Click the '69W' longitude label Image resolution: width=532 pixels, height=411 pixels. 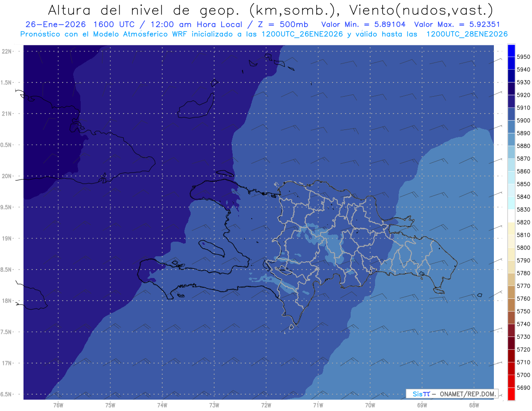coord(422,405)
